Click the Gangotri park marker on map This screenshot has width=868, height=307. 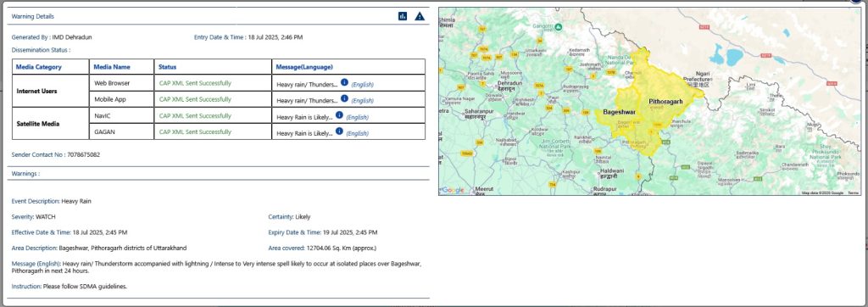pyautogui.click(x=559, y=26)
